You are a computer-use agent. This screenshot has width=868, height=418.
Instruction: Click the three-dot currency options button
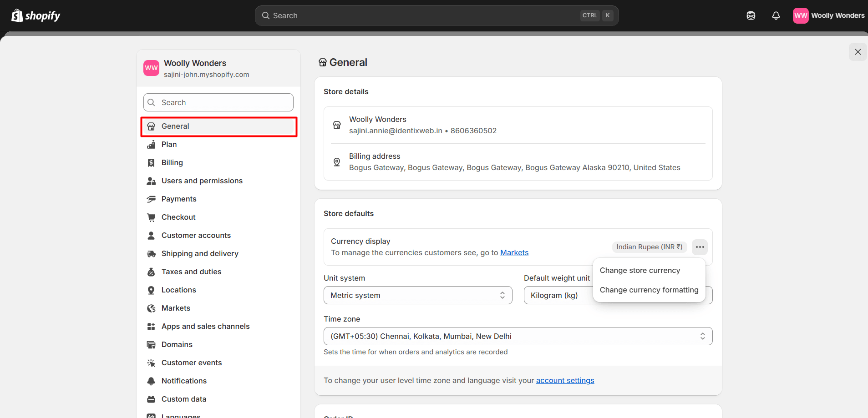700,247
